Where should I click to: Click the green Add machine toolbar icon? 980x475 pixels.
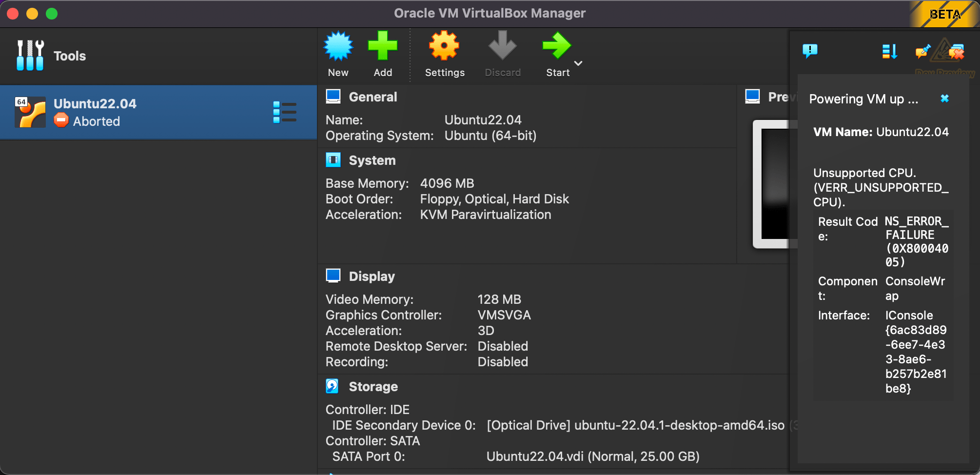(383, 46)
